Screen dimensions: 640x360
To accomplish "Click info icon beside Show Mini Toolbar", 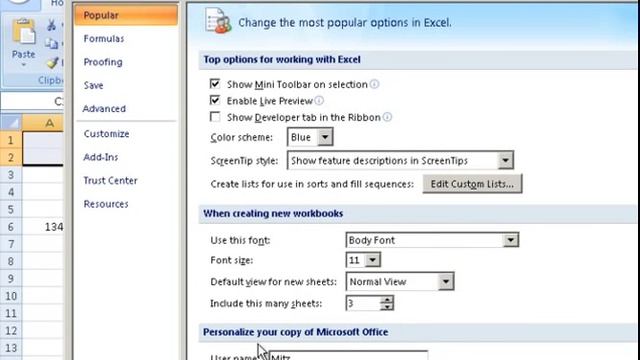I will pos(374,84).
